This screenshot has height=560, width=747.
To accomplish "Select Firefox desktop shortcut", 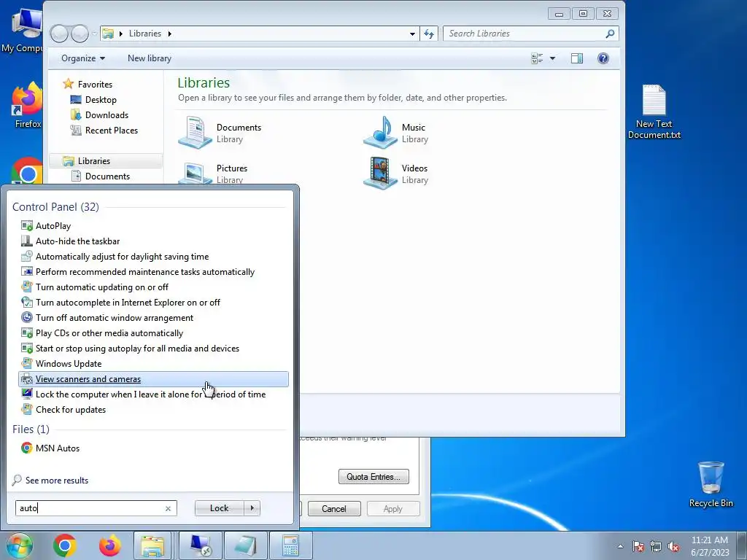I will [x=27, y=106].
